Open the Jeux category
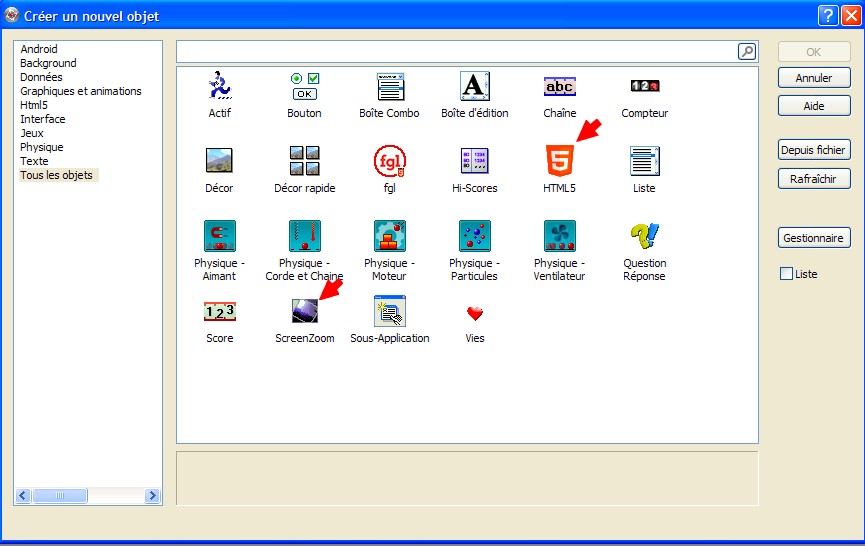The width and height of the screenshot is (865, 546). [x=31, y=133]
